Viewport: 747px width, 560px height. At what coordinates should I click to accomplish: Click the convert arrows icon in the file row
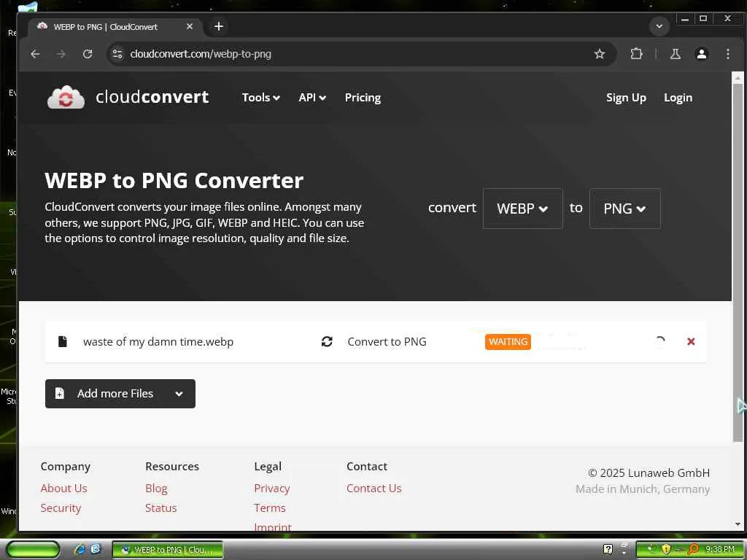pyautogui.click(x=327, y=341)
